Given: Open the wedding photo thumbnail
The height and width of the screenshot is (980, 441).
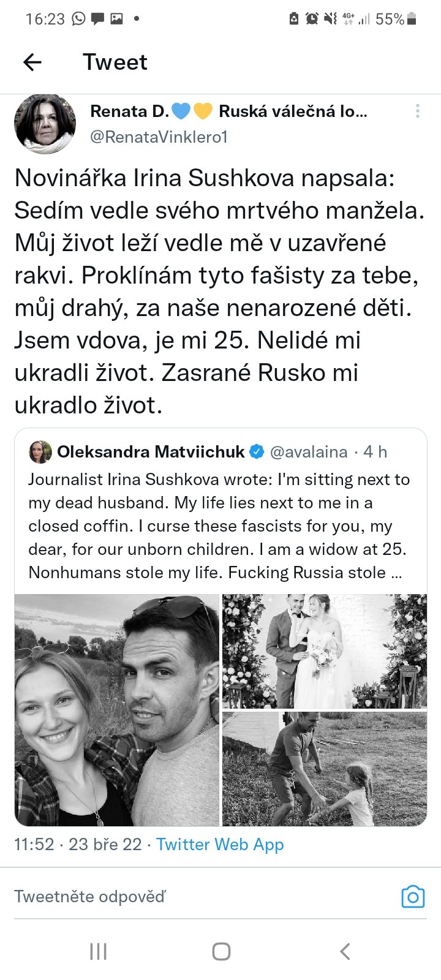Looking at the screenshot, I should pos(324,650).
